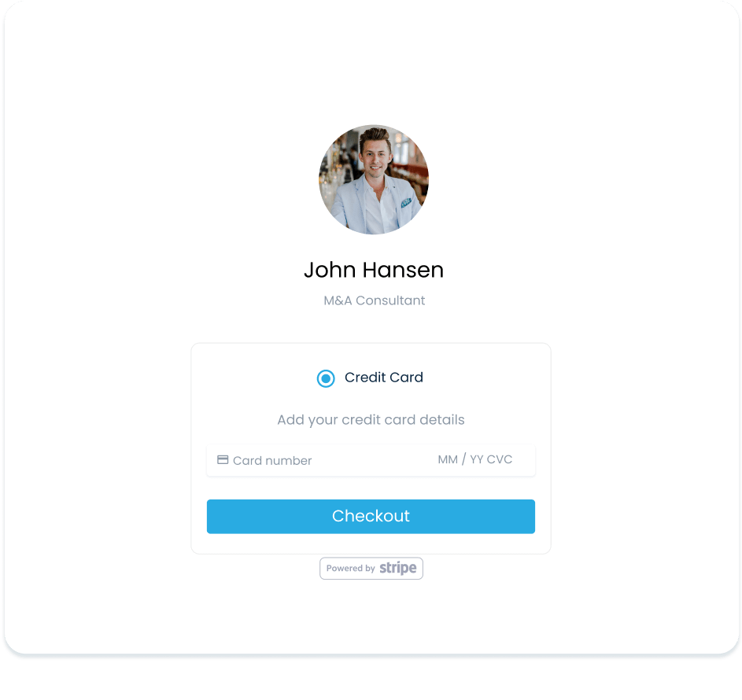The height and width of the screenshot is (700, 742).
Task: Click the slash separator in the expiry field
Action: point(463,459)
